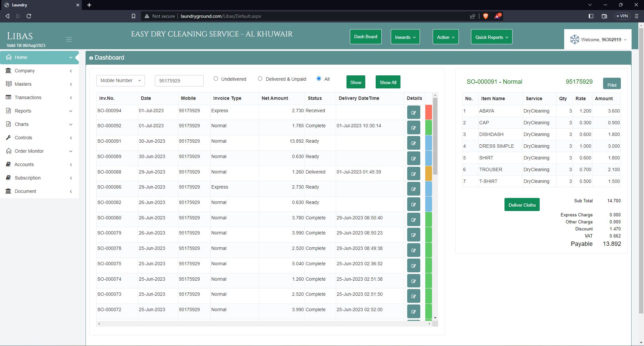
Task: Open the browser wallet icon
Action: (x=604, y=16)
